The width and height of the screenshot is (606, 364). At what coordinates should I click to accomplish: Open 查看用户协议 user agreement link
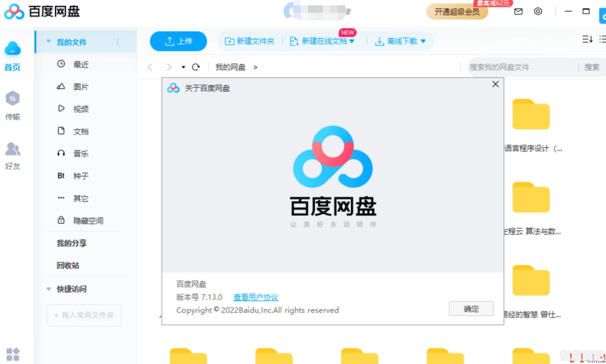256,297
